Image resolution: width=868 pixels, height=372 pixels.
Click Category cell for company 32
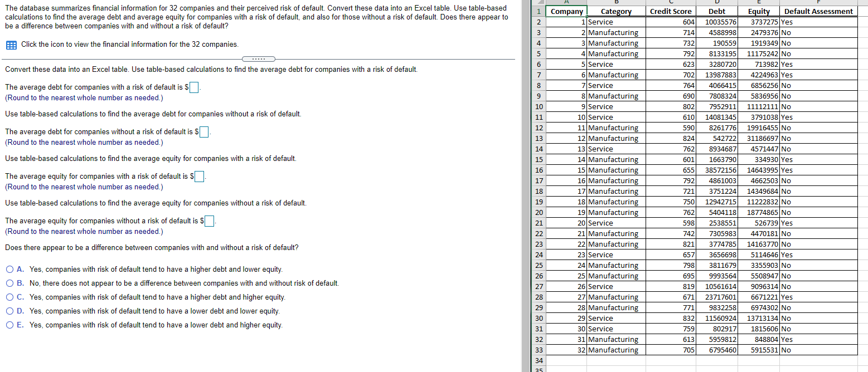616,350
